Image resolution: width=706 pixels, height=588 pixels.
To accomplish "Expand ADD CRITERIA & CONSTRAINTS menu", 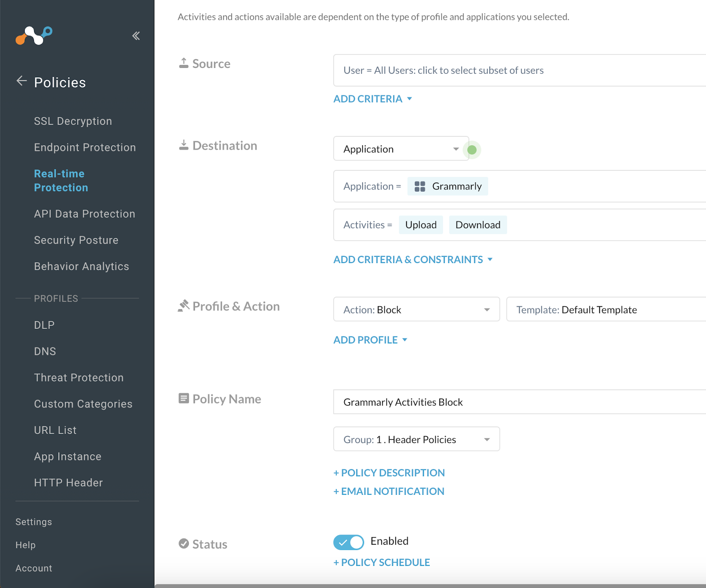I will pos(413,260).
